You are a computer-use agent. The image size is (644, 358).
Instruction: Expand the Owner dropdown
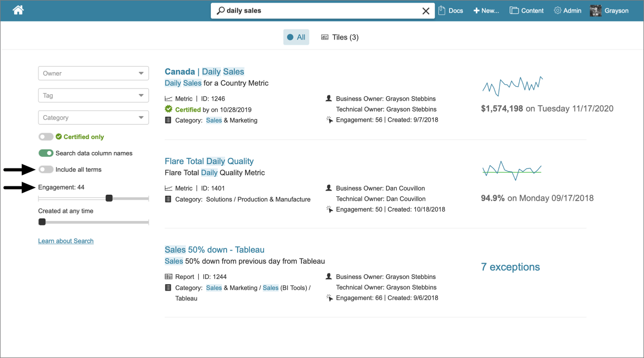tap(93, 74)
